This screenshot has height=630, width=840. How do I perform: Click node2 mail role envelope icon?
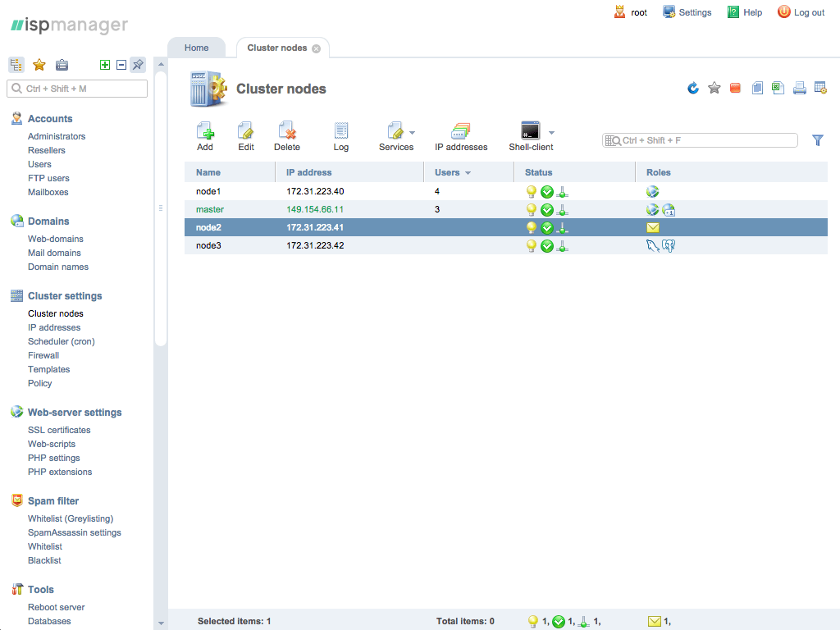653,228
